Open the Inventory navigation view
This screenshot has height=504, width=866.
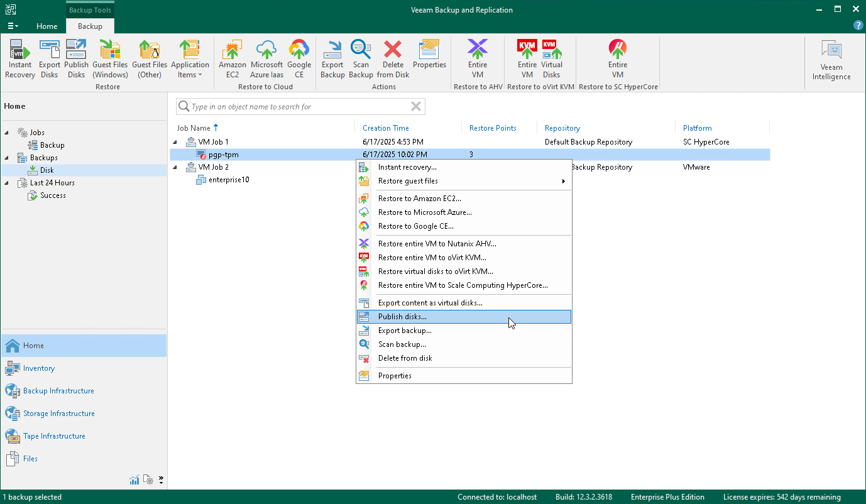(84, 368)
